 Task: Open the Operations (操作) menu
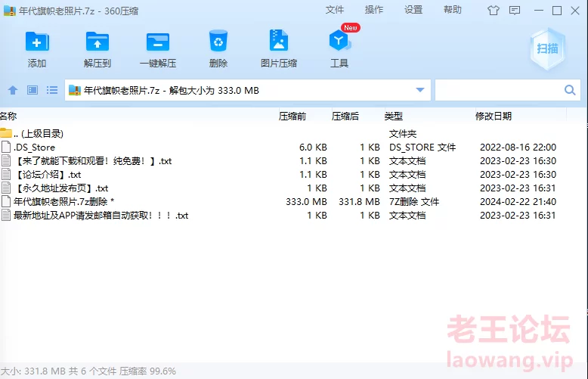374,10
